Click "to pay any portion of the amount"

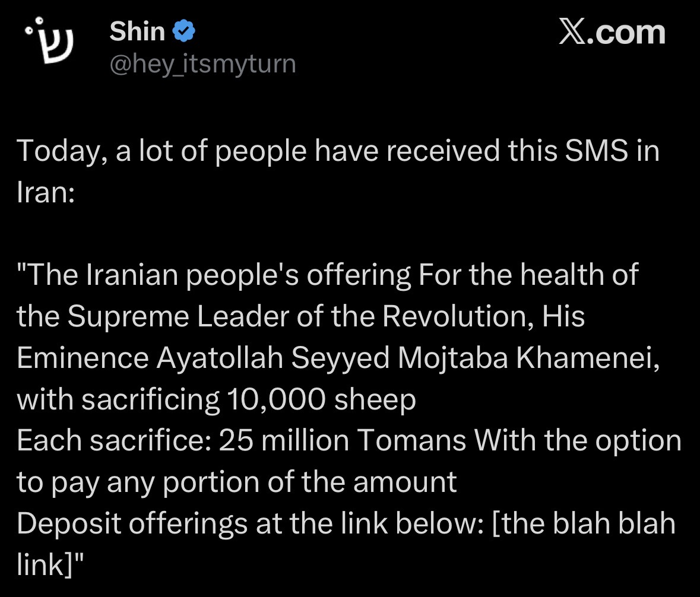click(237, 482)
